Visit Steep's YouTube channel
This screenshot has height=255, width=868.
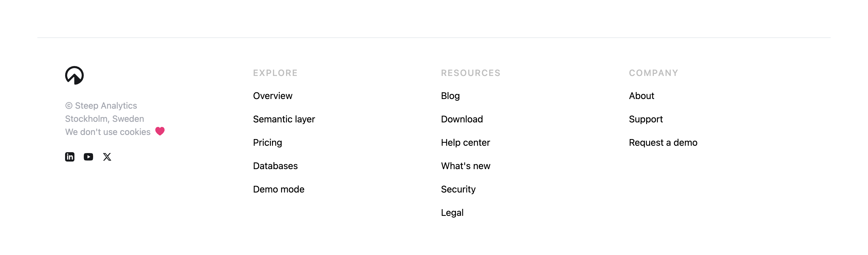(88, 157)
